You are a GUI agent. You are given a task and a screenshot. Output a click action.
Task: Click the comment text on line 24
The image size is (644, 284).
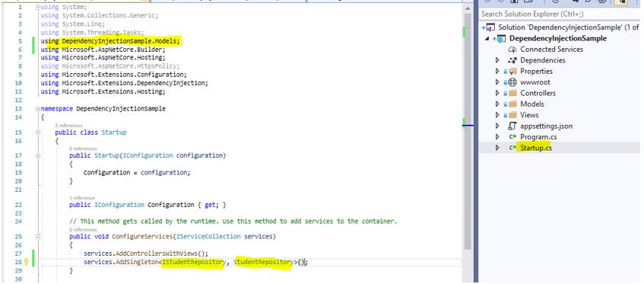233,222
